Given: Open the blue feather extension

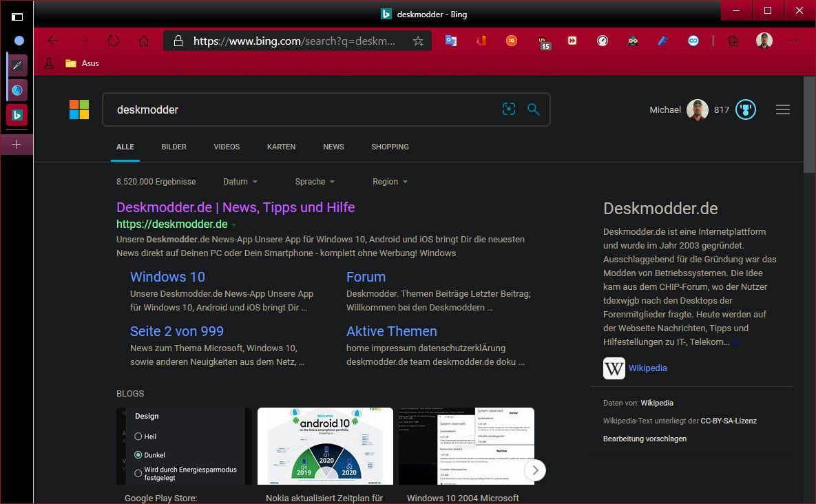Looking at the screenshot, I should point(663,41).
